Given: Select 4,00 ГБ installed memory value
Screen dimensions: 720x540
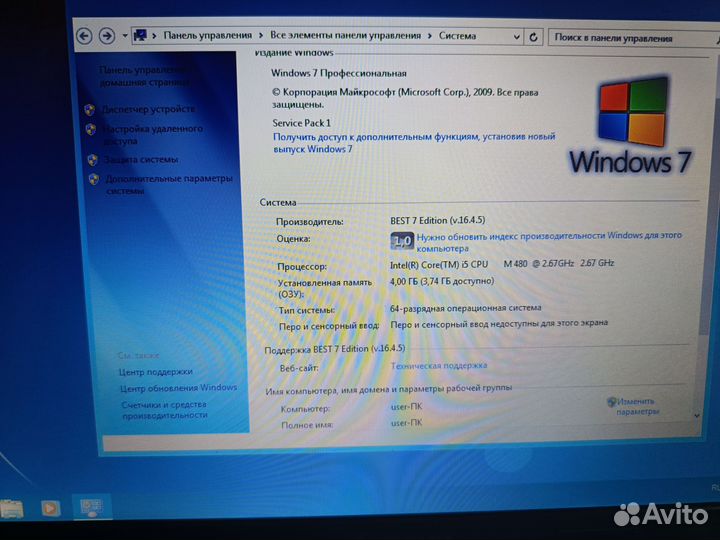Looking at the screenshot, I should (442, 281).
